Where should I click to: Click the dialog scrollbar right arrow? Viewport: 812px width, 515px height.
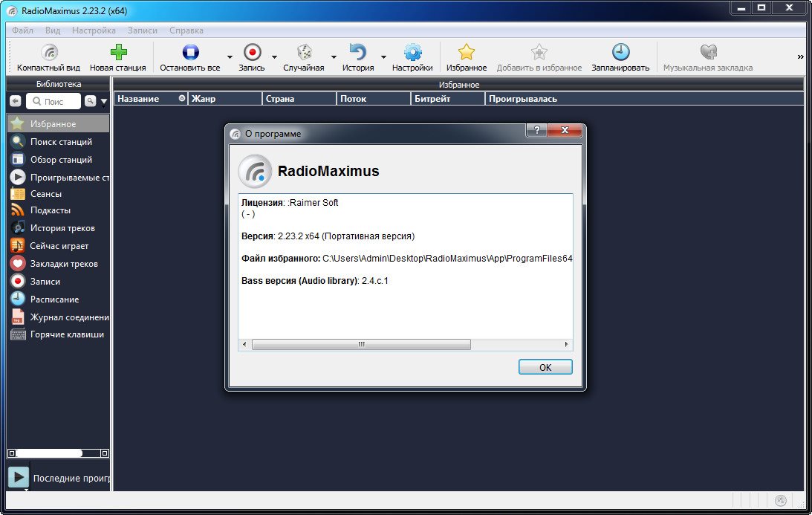pos(566,344)
